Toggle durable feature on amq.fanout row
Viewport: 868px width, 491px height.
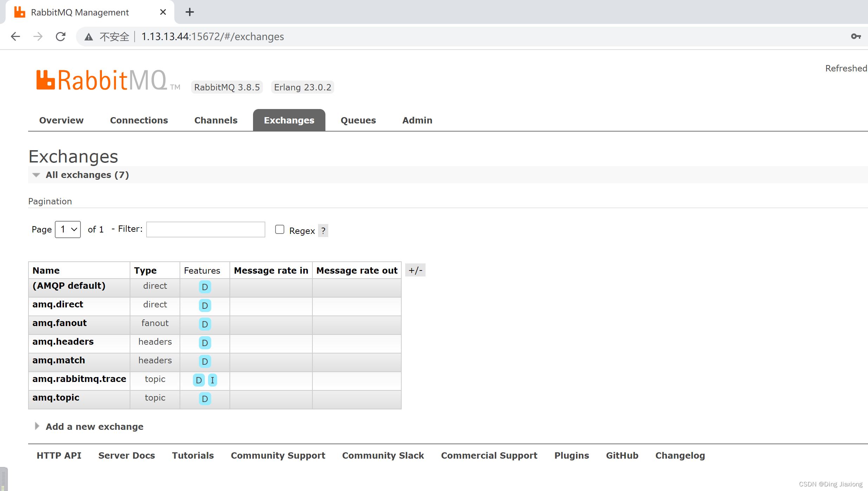click(x=205, y=324)
